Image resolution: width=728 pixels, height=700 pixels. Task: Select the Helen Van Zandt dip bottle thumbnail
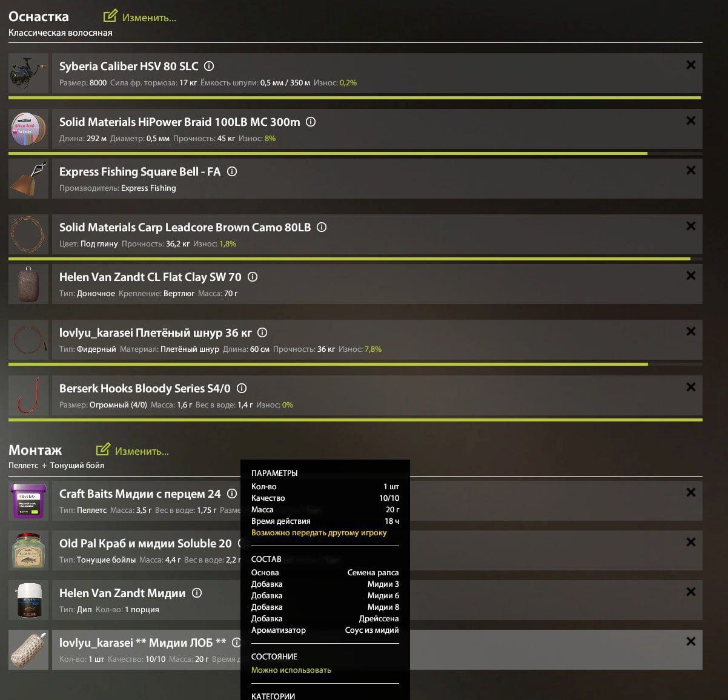(x=28, y=600)
